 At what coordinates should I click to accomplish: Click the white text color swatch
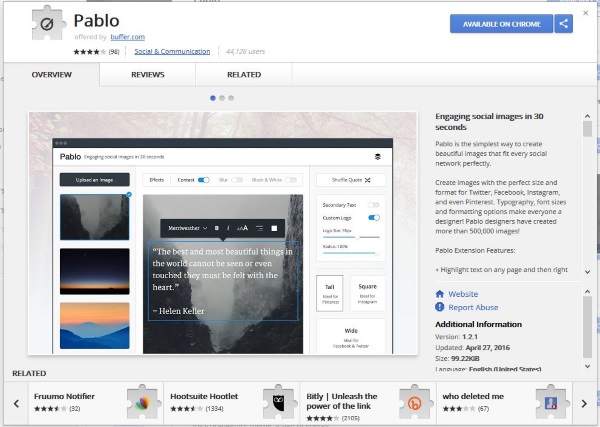point(274,228)
